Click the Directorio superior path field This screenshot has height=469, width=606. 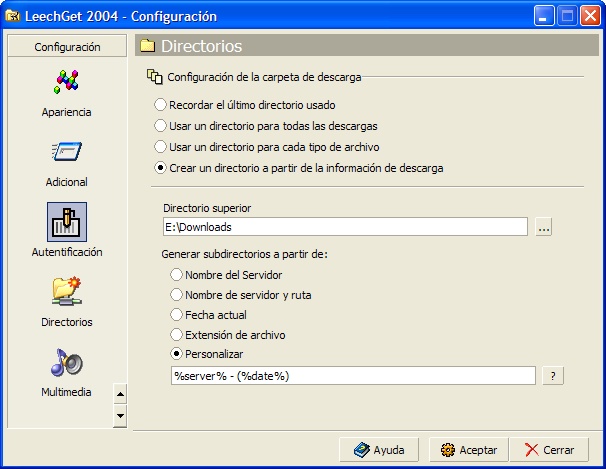pyautogui.click(x=345, y=227)
